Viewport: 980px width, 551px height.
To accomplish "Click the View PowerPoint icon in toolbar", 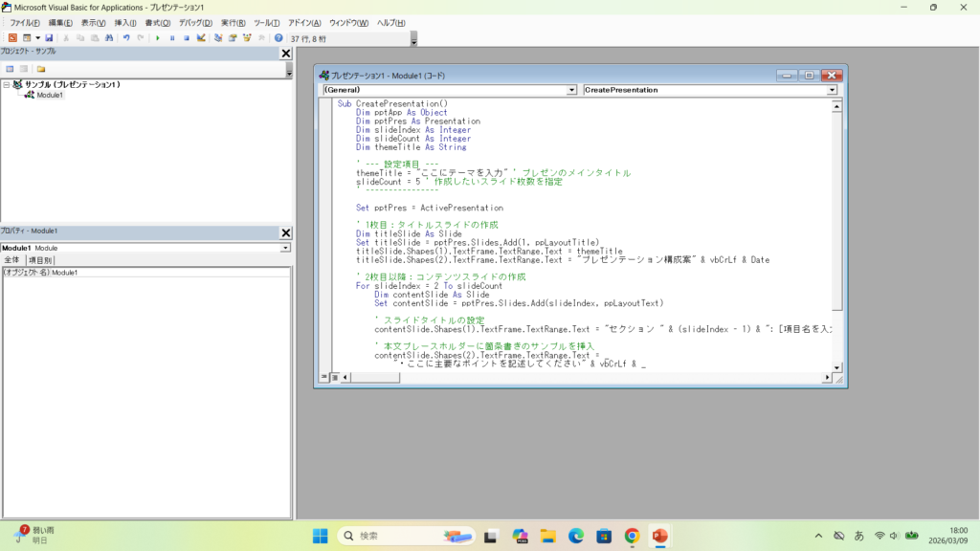I will [x=12, y=38].
